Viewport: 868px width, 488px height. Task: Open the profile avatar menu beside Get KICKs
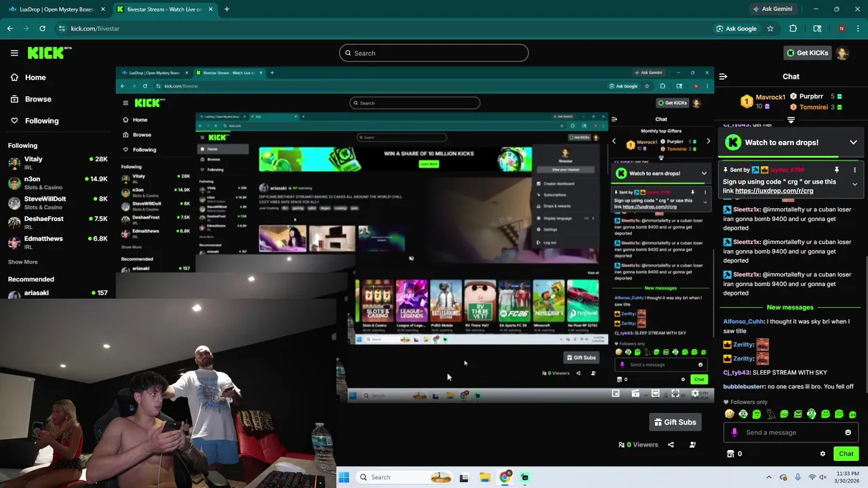coord(842,53)
